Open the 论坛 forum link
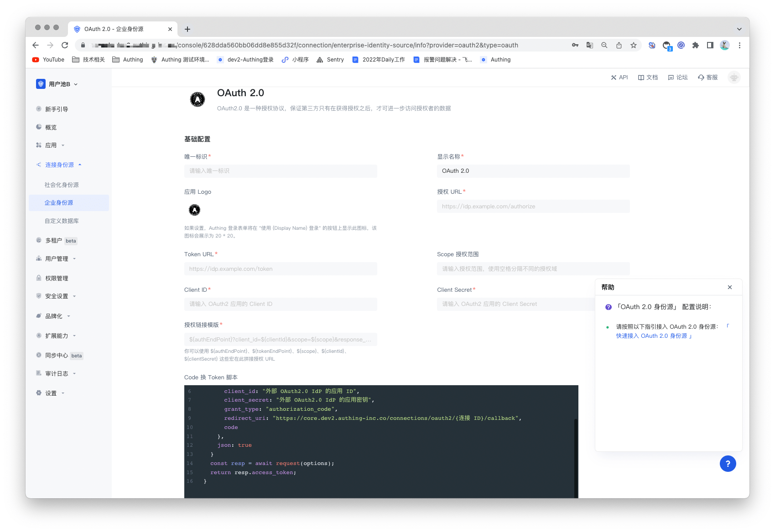 point(678,77)
